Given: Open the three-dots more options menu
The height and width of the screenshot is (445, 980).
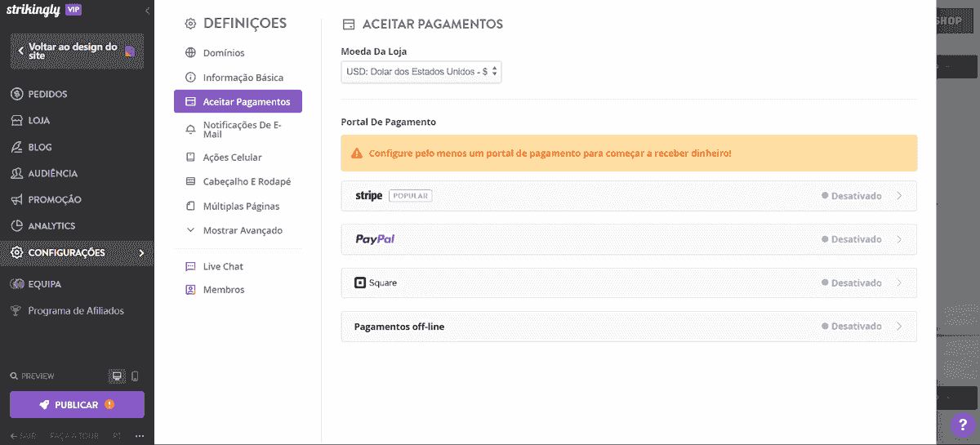Looking at the screenshot, I should pyautogui.click(x=140, y=436).
